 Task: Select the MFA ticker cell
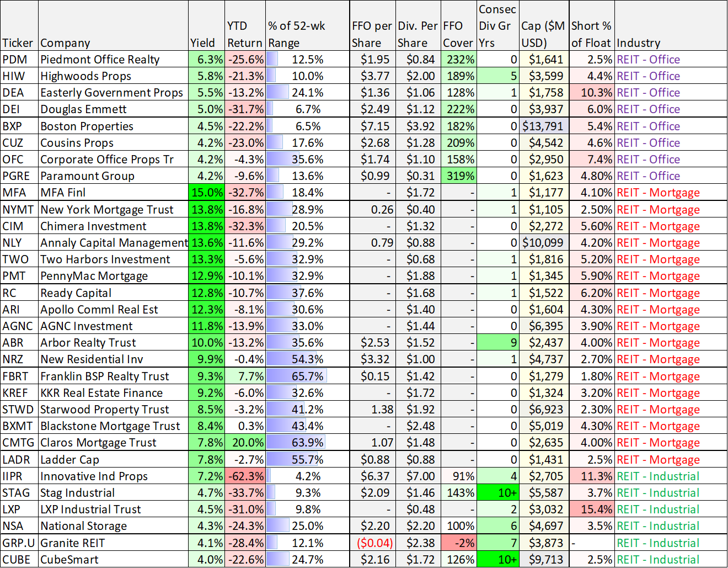(x=19, y=193)
